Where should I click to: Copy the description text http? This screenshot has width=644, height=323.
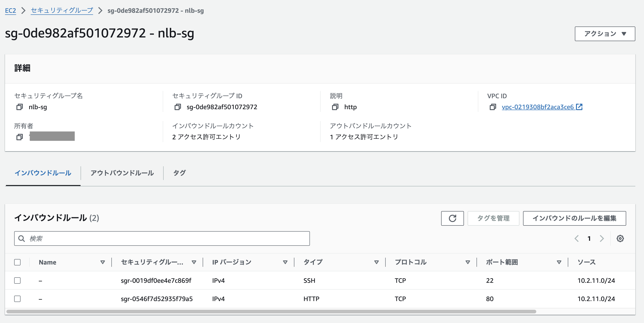click(335, 107)
